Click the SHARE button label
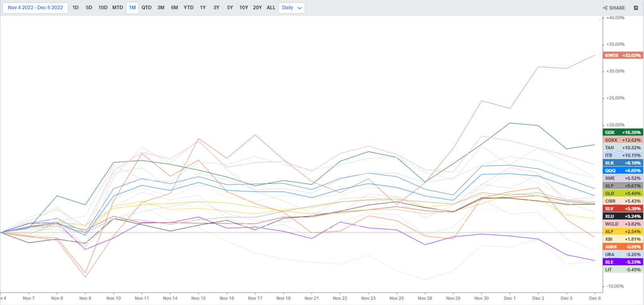Image resolution: width=644 pixels, height=305 pixels. coord(617,8)
